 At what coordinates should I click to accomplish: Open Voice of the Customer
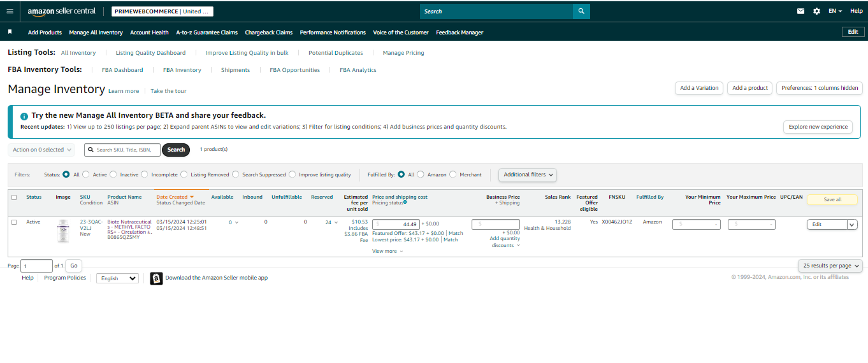[x=401, y=32]
